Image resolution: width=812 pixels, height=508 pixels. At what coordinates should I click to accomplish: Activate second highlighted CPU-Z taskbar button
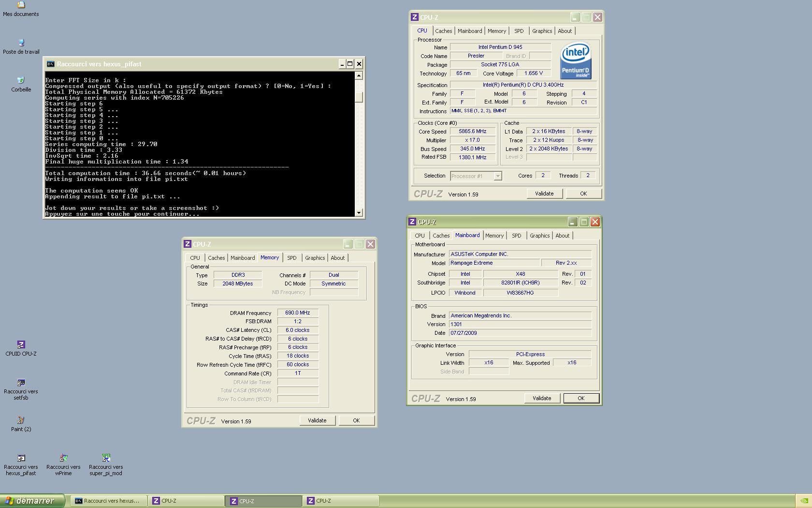click(263, 501)
